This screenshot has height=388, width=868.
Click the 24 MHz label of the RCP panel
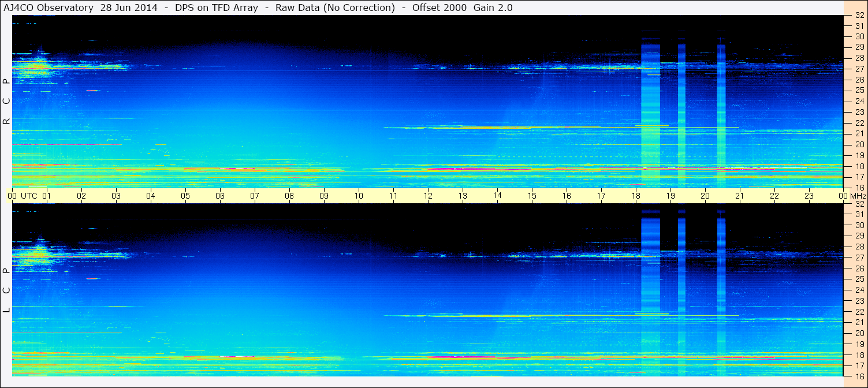click(x=859, y=101)
